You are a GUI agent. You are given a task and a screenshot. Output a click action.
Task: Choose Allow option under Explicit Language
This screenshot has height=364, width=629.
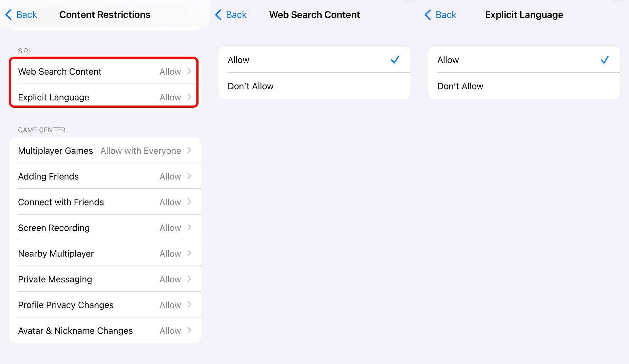[524, 60]
